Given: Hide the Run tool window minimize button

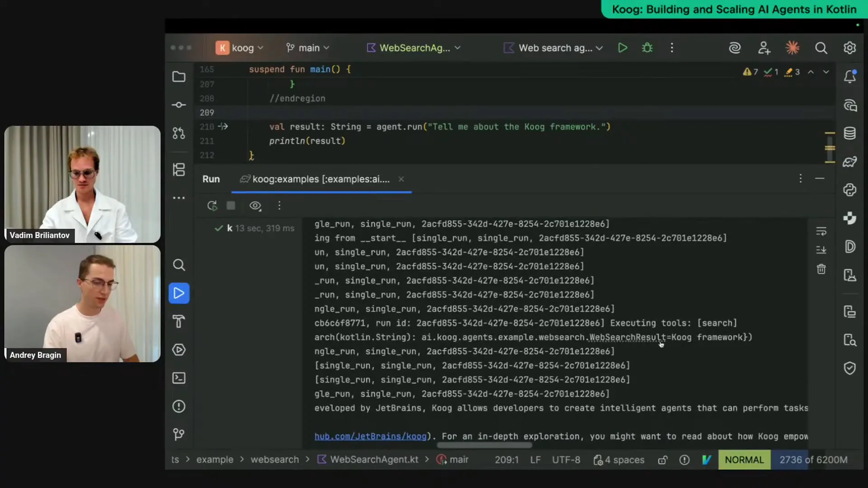Looking at the screenshot, I should 820,179.
